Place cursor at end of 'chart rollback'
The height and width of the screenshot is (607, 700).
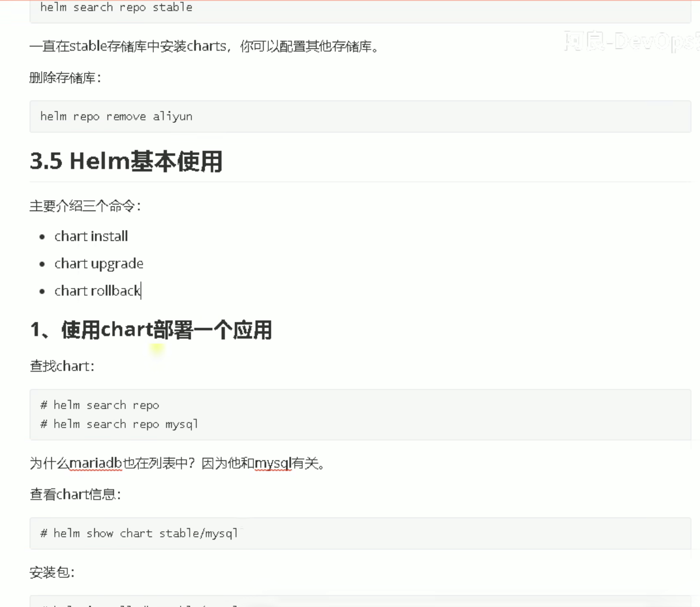pos(141,291)
